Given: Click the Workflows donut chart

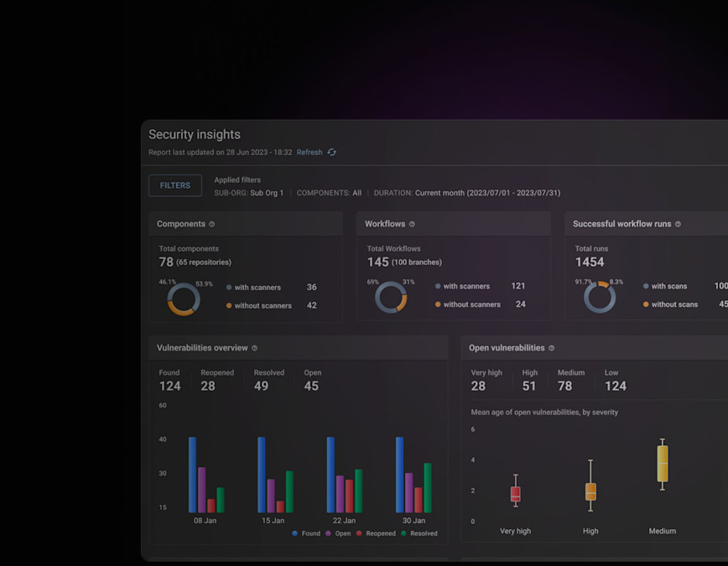Looking at the screenshot, I should tap(391, 298).
